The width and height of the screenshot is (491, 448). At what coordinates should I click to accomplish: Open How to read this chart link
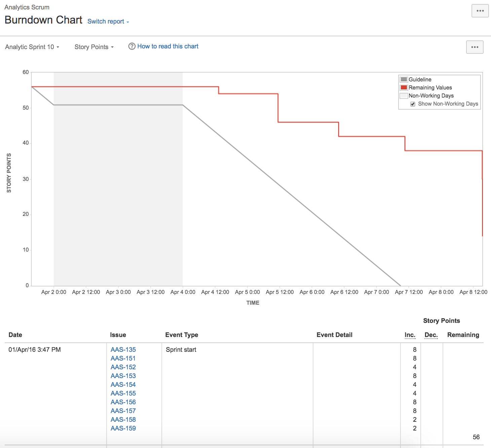pos(167,46)
